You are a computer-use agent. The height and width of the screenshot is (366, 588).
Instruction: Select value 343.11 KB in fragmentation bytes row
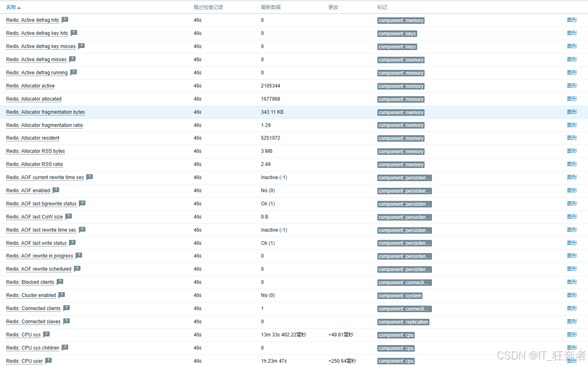[x=272, y=112]
